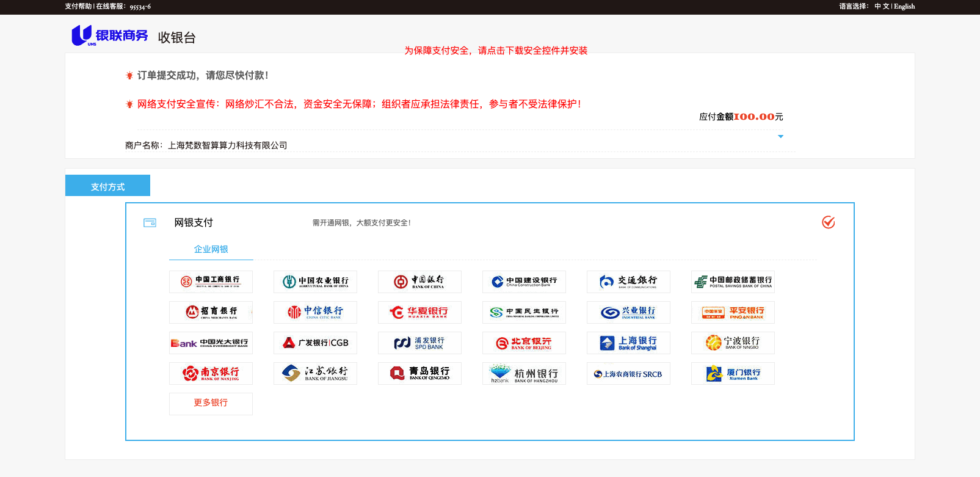Select Bank of Jiangsu (江苏银行)

(315, 373)
